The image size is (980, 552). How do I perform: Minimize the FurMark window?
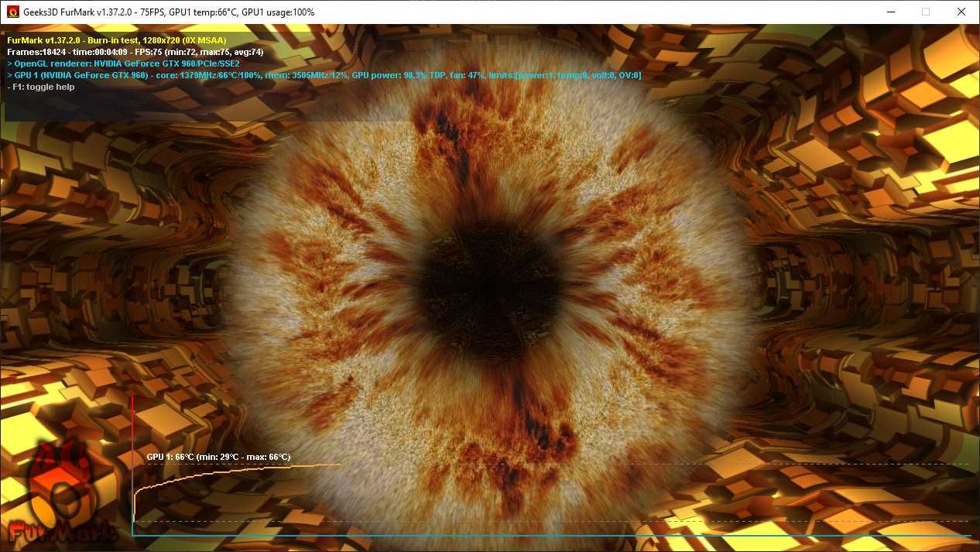coord(890,12)
